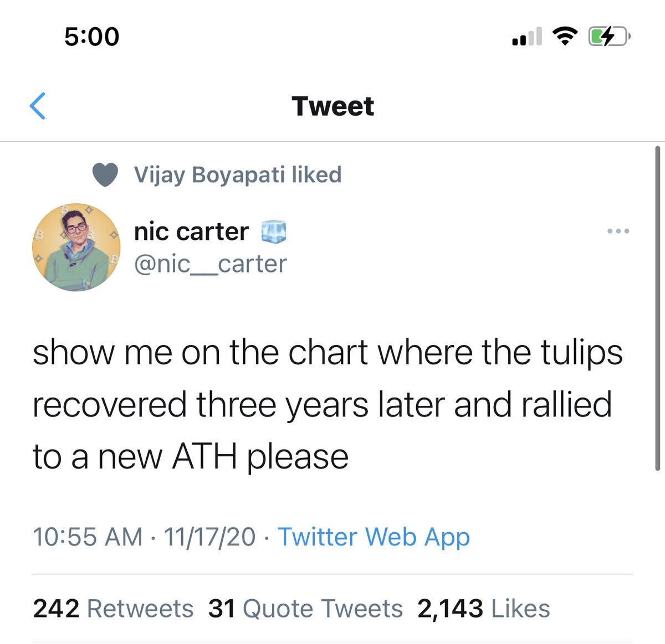665x644 pixels.
Task: Open the @nic__carter handle
Action: (211, 264)
